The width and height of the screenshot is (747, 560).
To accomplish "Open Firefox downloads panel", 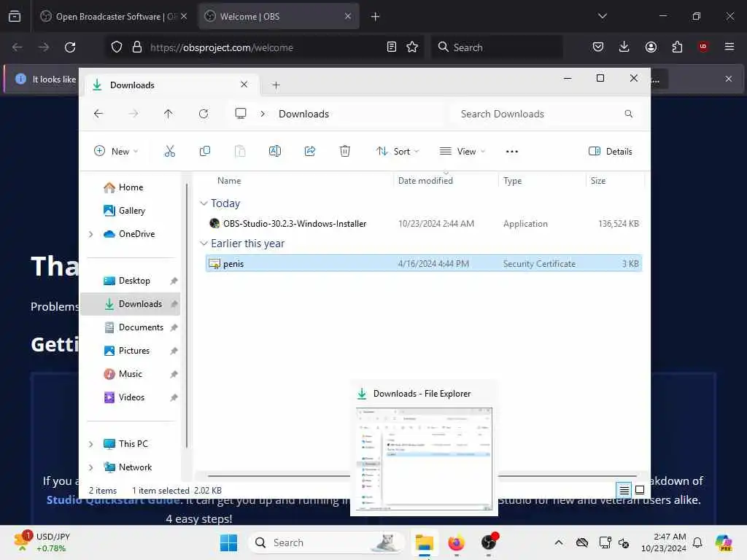I will click(624, 47).
